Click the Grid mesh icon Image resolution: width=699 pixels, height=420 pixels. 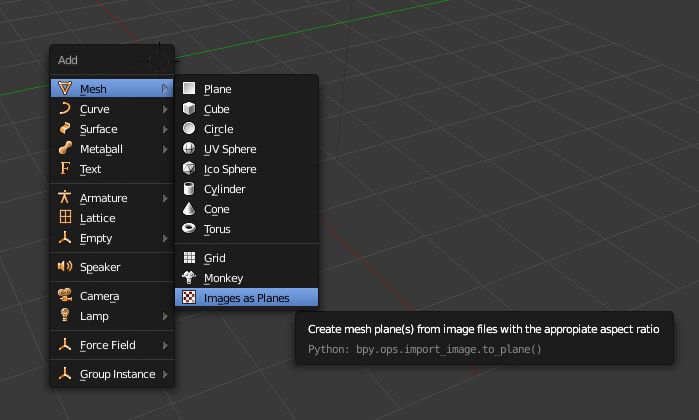[189, 257]
